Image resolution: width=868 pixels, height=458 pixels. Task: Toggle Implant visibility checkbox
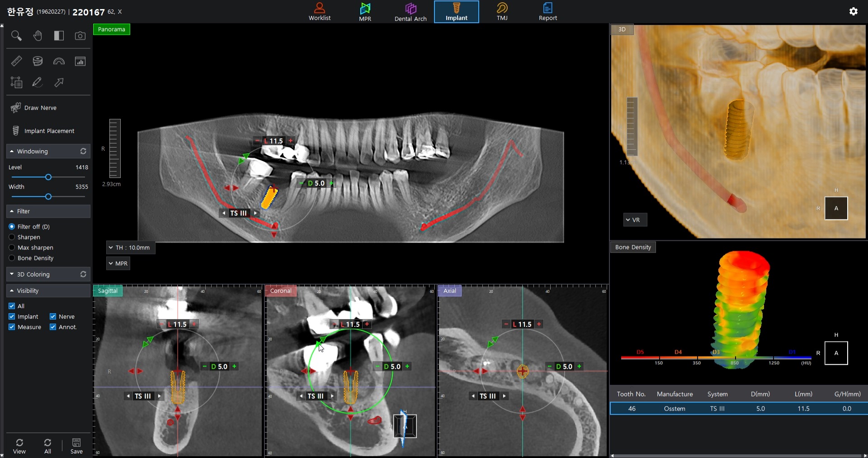coord(12,316)
